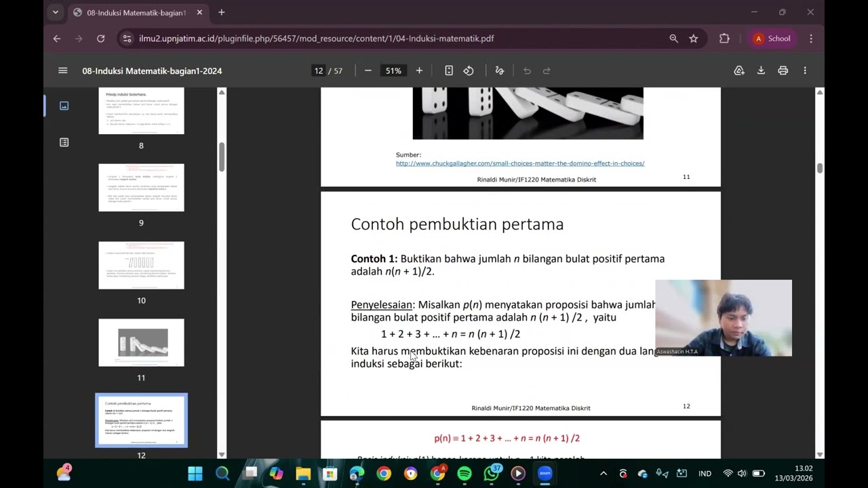Image resolution: width=868 pixels, height=488 pixels.
Task: Click the 51% zoom level field
Action: [393, 70]
